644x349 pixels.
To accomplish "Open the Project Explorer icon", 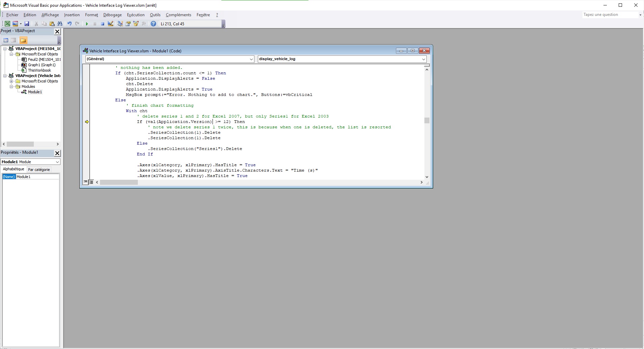I will [x=120, y=24].
